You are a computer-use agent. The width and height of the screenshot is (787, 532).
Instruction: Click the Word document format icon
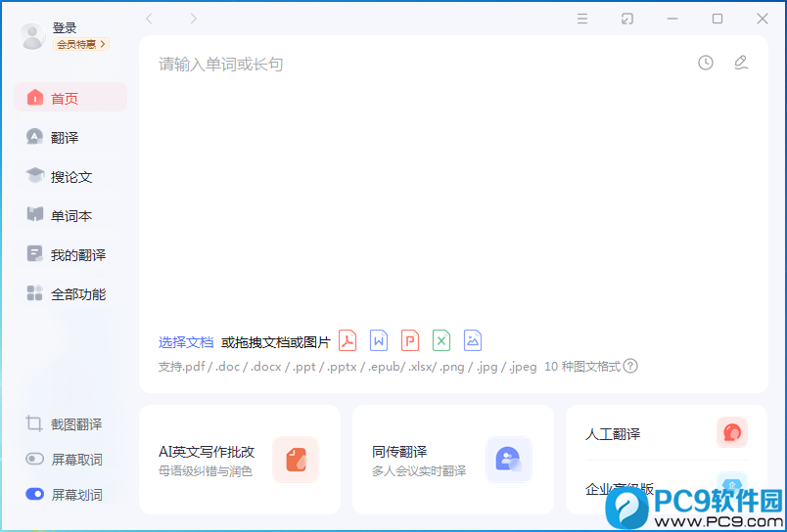coord(379,340)
